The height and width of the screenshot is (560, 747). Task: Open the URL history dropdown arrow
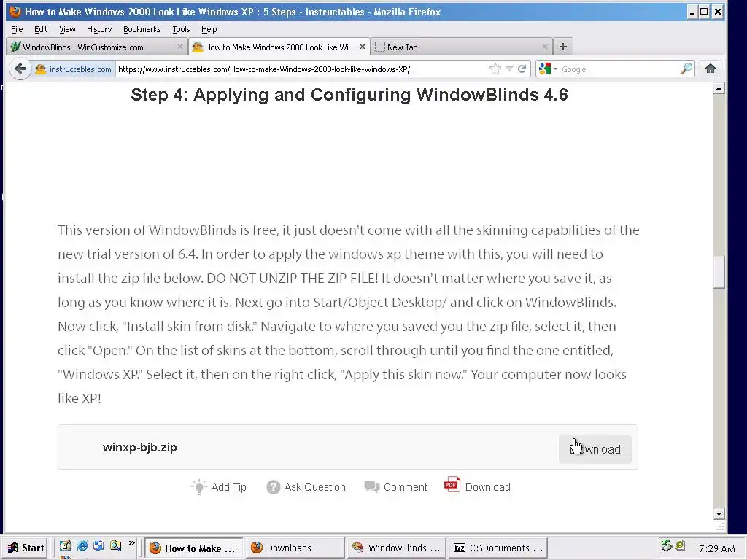pos(509,69)
